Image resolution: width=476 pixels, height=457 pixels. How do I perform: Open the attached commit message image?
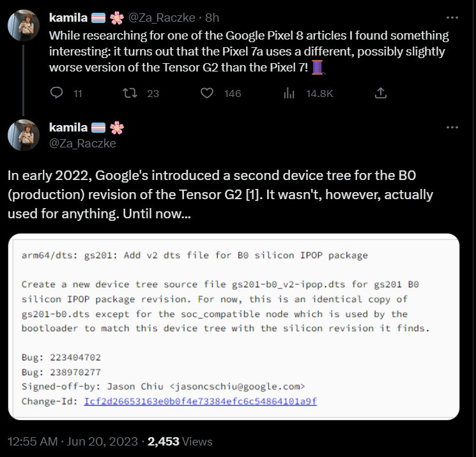pyautogui.click(x=234, y=327)
